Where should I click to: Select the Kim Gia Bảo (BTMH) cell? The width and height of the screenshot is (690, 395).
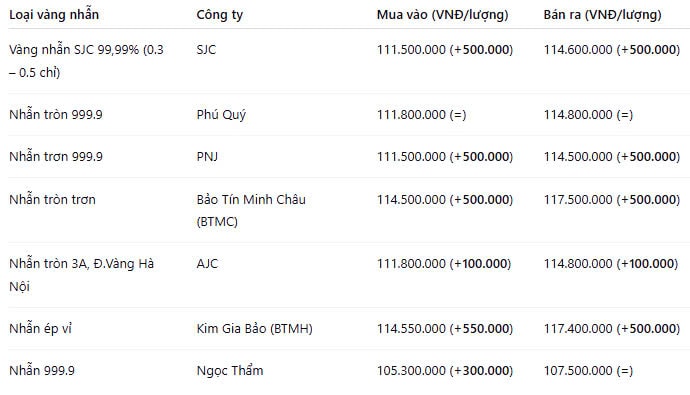pyautogui.click(x=254, y=329)
